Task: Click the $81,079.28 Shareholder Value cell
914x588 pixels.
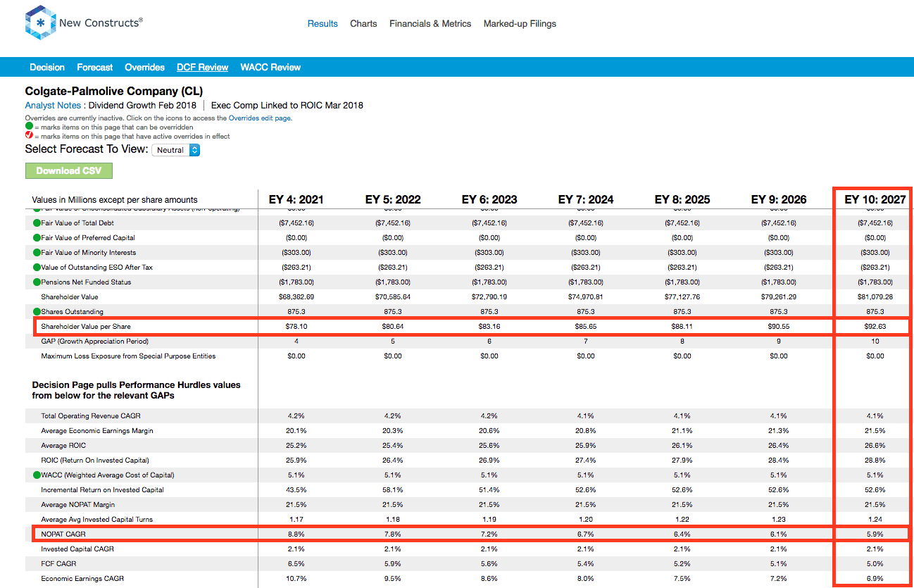Action: 875,296
